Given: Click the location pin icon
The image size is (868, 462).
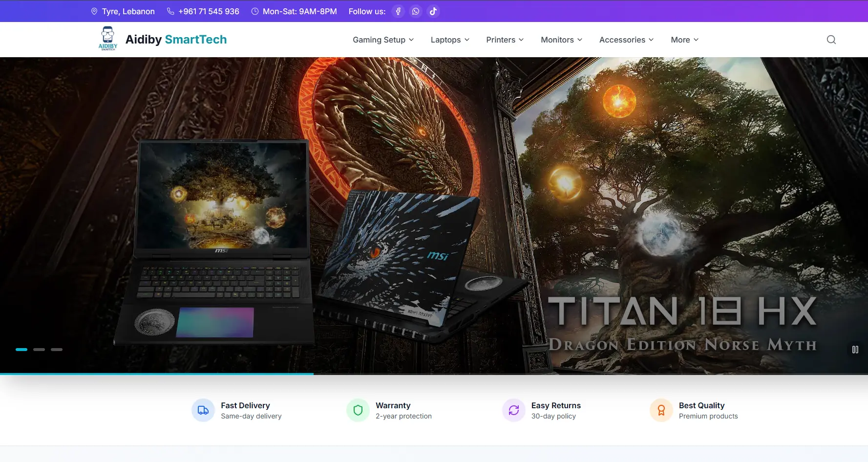Looking at the screenshot, I should pos(94,11).
